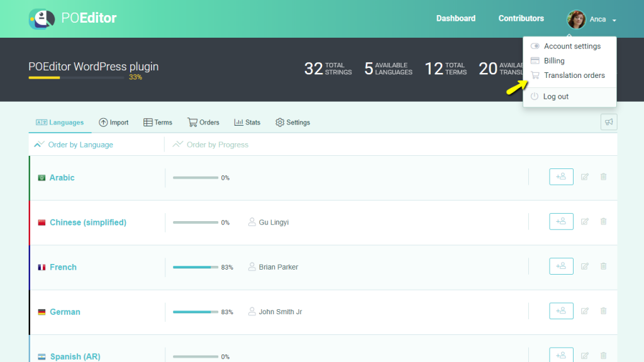Click the POEditor logo icon
The width and height of the screenshot is (644, 362).
point(42,18)
